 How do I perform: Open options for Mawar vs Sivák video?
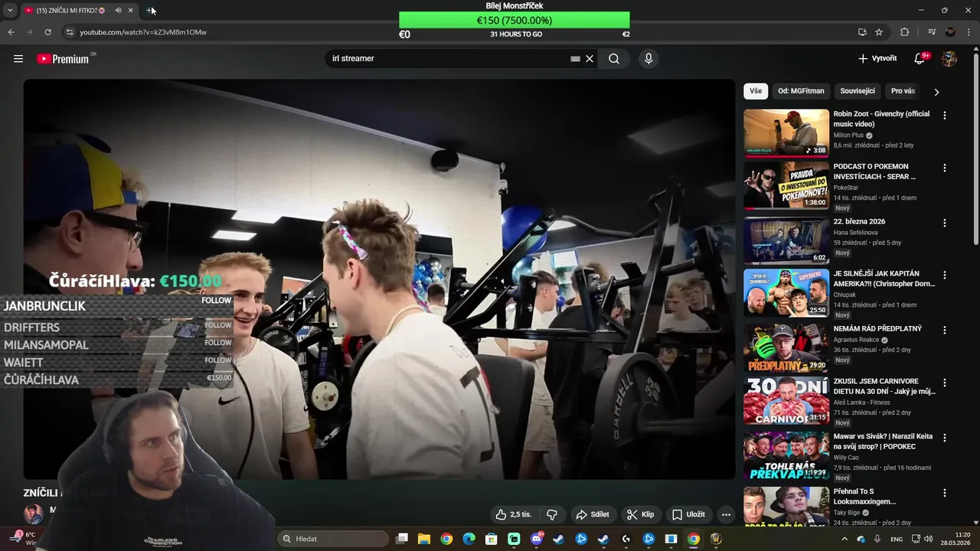944,438
